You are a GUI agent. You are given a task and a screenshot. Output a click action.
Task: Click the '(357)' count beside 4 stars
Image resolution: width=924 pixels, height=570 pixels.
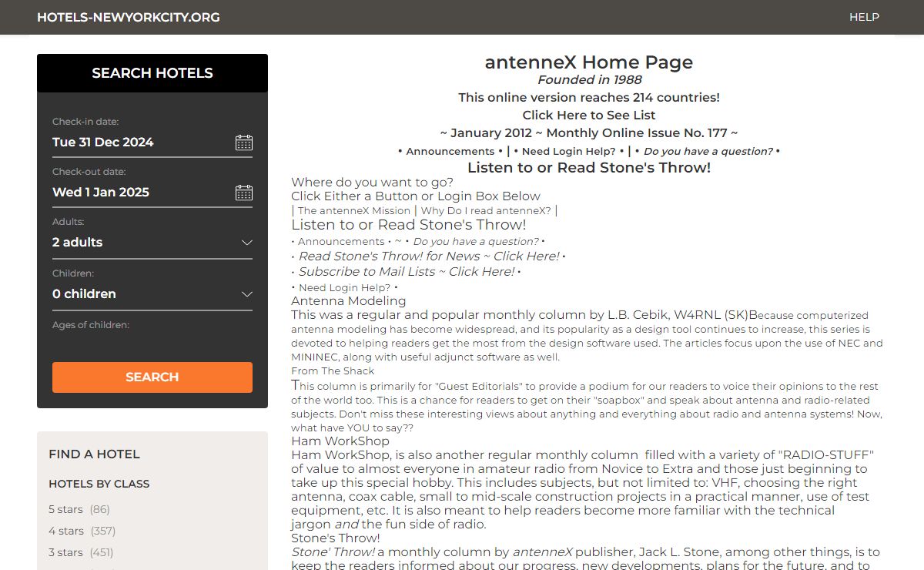pyautogui.click(x=103, y=531)
